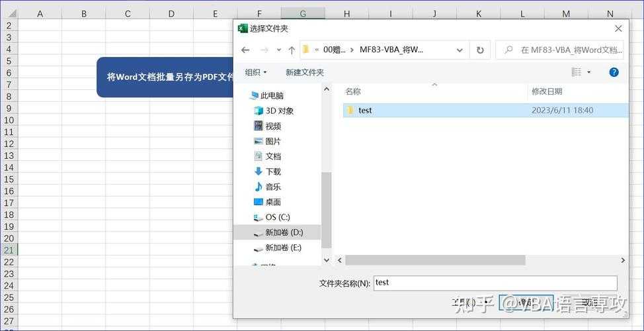Go up one folder level with up arrow
Viewport: 644px width, 331px height.
pyautogui.click(x=292, y=50)
